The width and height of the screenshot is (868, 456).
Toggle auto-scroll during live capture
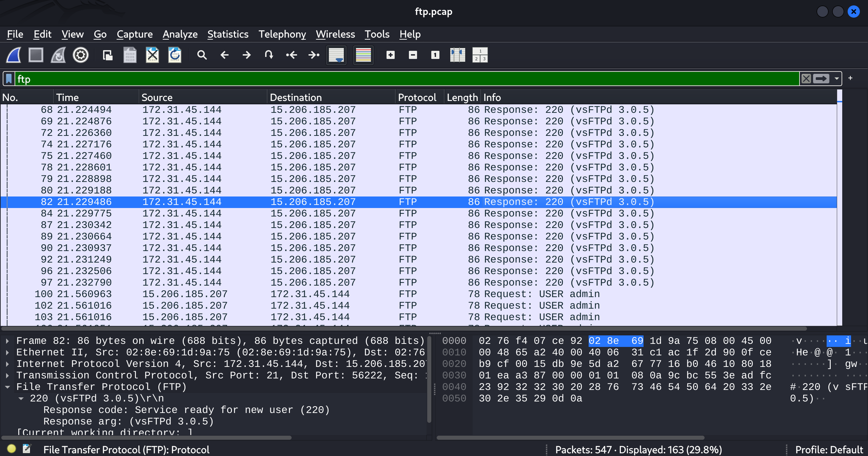point(336,55)
